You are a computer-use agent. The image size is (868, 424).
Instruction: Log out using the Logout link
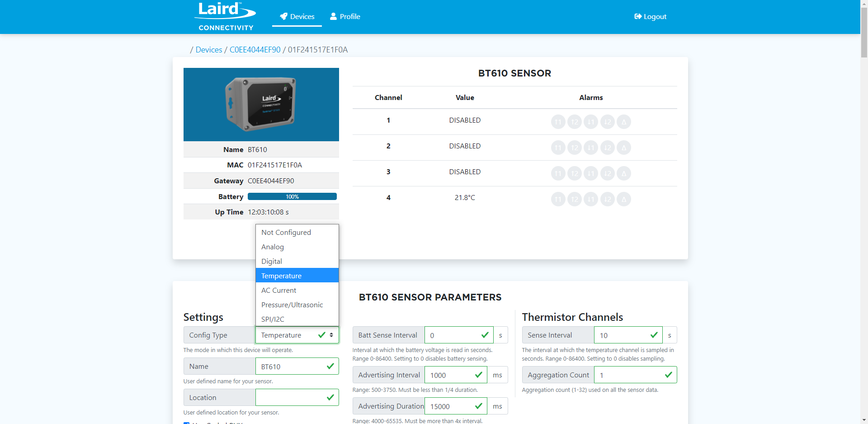(x=650, y=17)
